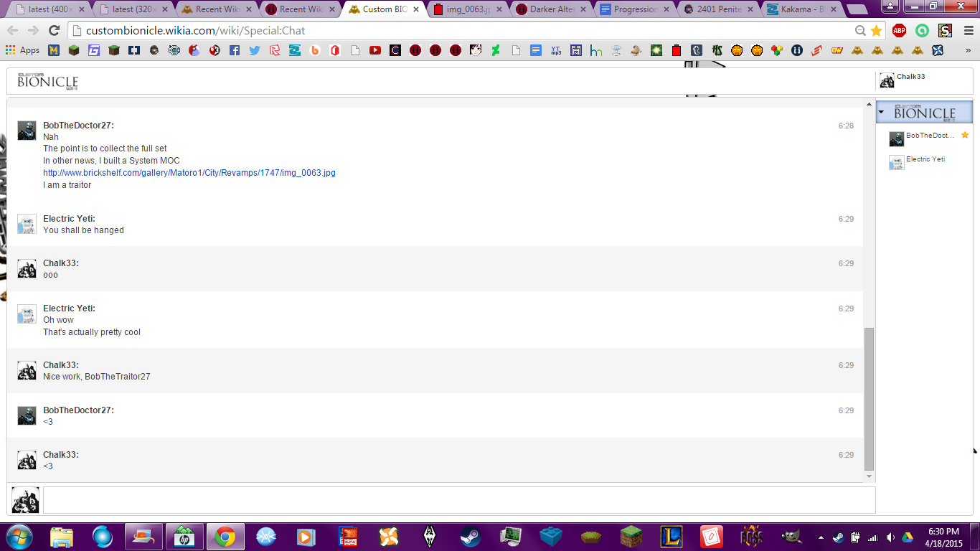Open BobTheDoctor27 in the user list
Image resolution: width=980 pixels, height=551 pixels.
click(930, 136)
